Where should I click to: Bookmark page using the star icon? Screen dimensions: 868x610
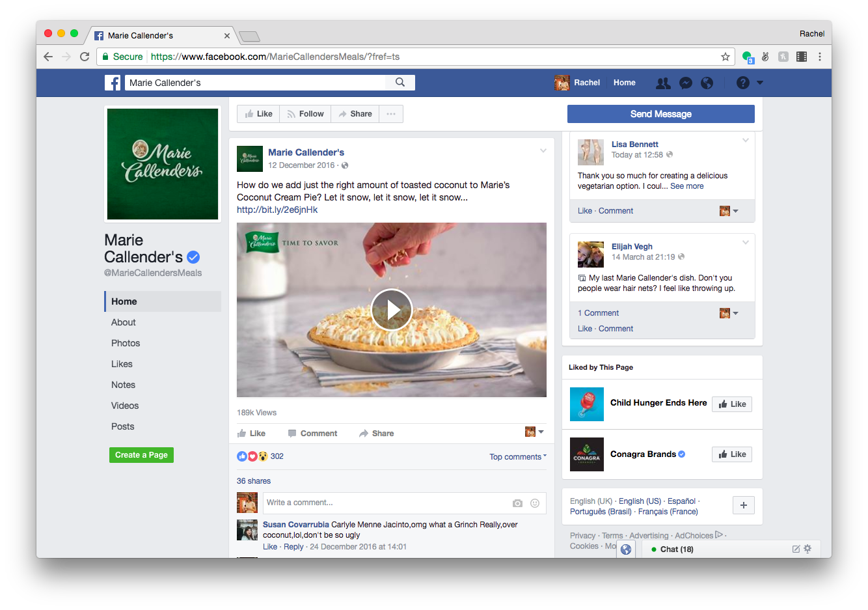(725, 57)
